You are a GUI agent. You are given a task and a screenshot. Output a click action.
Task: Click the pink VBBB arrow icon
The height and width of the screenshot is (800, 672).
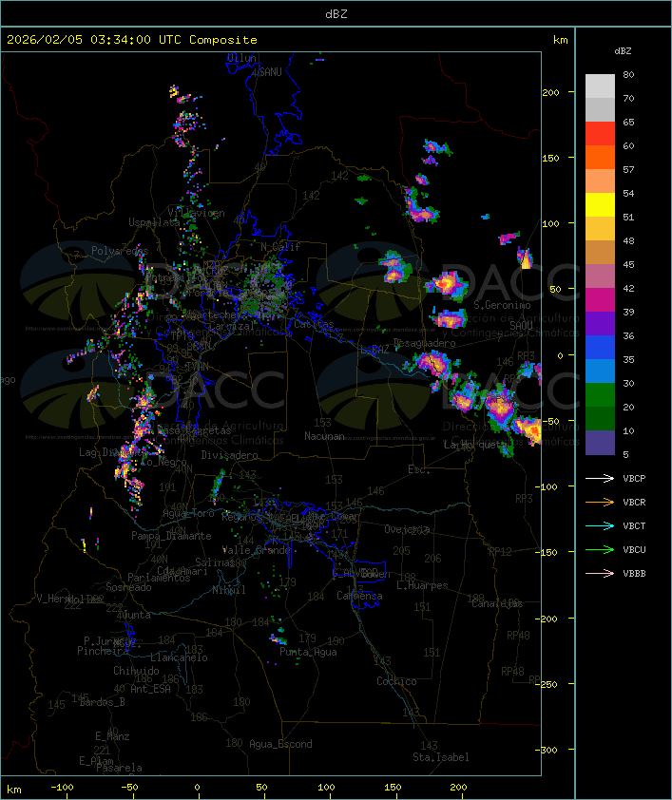click(x=600, y=574)
